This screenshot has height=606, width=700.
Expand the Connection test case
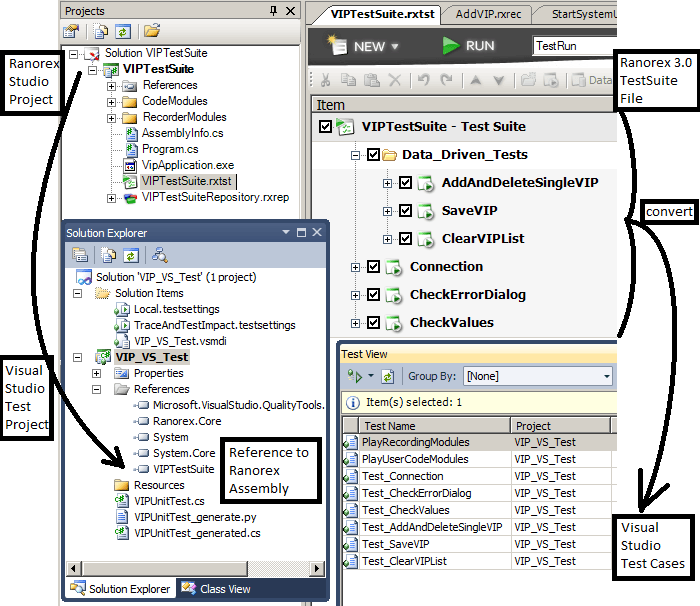coord(355,267)
